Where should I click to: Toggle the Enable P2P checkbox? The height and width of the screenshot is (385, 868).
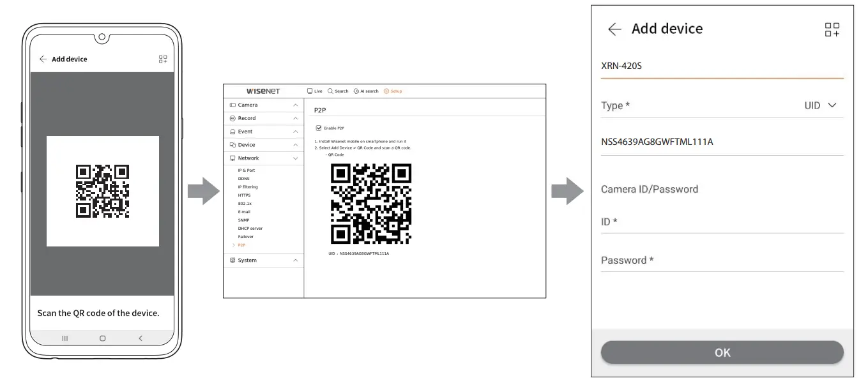[319, 128]
